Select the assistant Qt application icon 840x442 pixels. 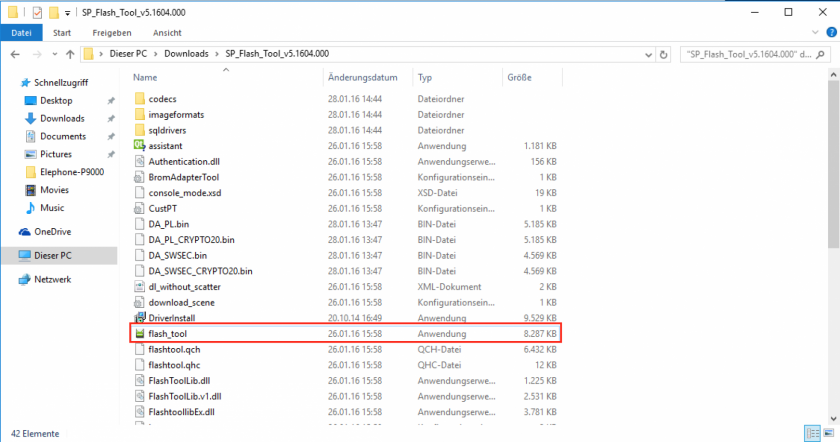coord(139,146)
